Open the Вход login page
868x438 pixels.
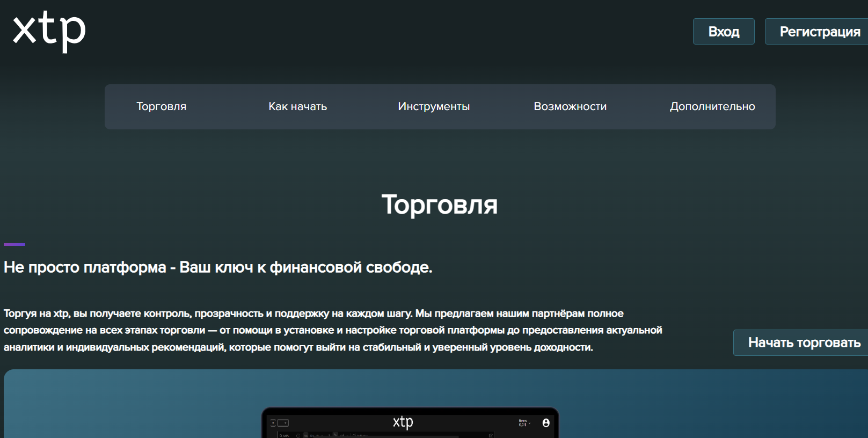click(723, 32)
